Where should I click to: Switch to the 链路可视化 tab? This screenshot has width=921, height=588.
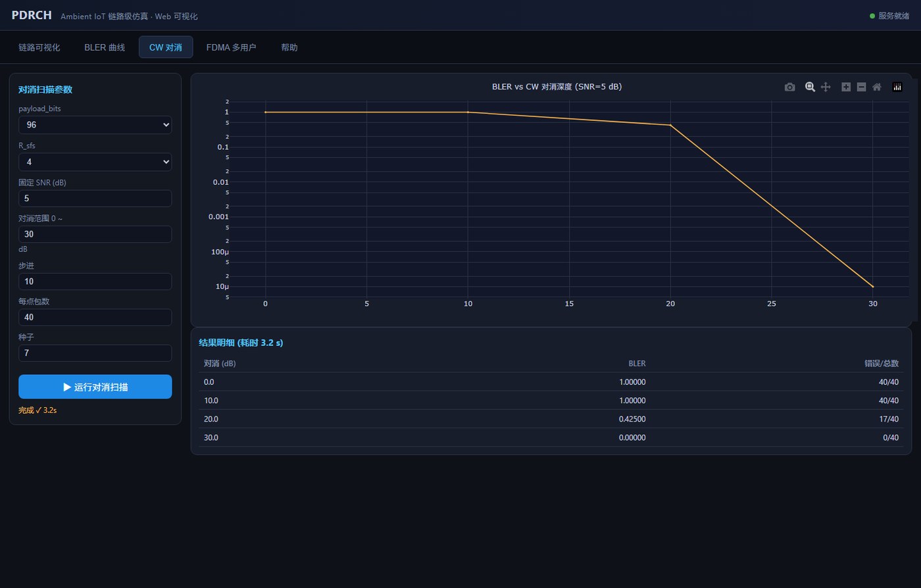pos(39,47)
